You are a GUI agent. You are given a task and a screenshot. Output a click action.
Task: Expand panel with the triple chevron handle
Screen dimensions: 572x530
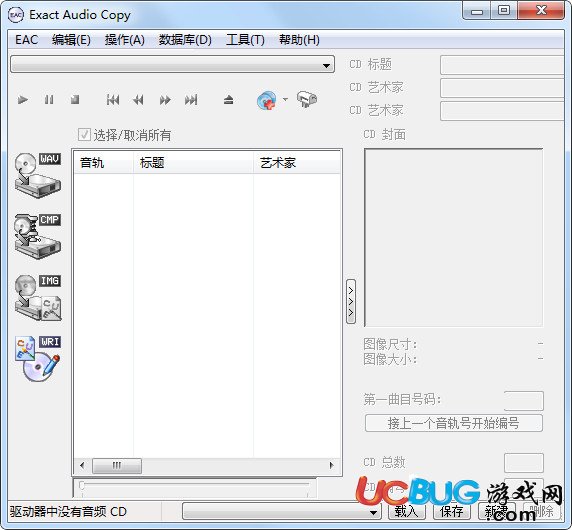click(x=351, y=301)
